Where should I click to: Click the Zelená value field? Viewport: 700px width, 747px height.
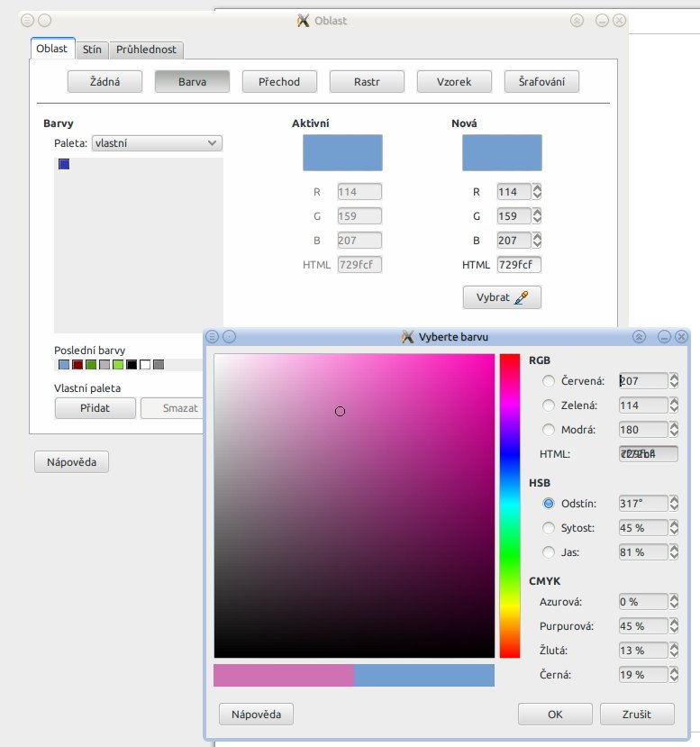click(643, 405)
